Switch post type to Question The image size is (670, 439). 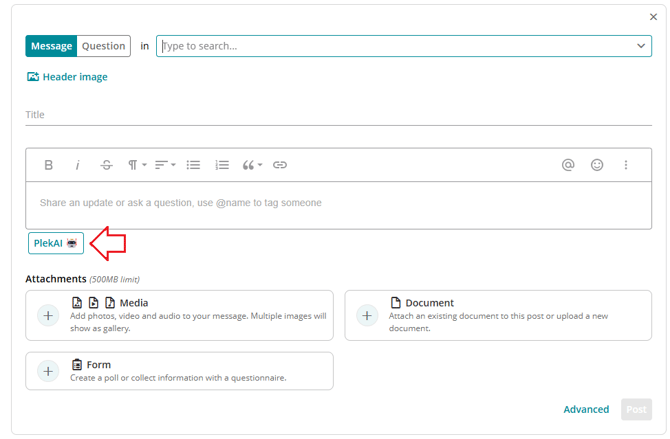pyautogui.click(x=103, y=46)
